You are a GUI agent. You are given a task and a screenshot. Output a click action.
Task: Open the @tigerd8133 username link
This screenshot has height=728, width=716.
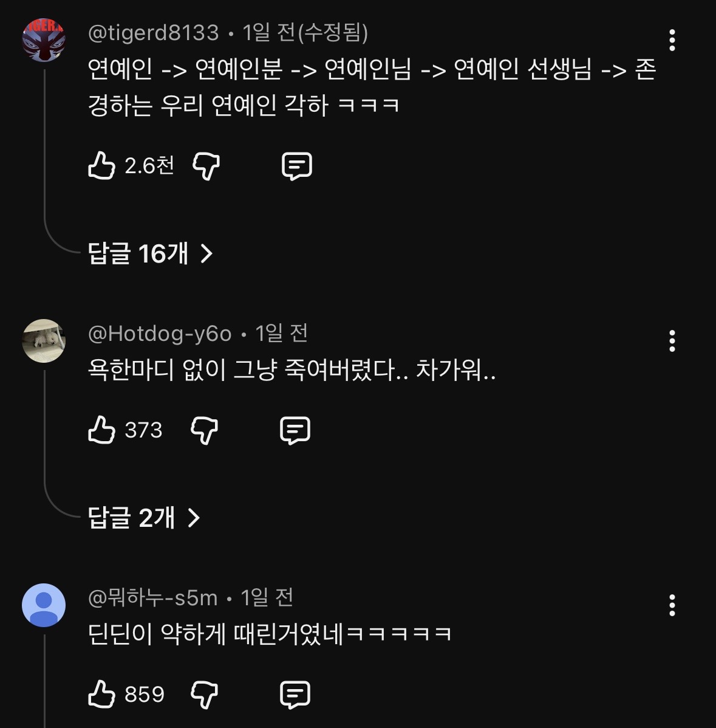(x=153, y=32)
